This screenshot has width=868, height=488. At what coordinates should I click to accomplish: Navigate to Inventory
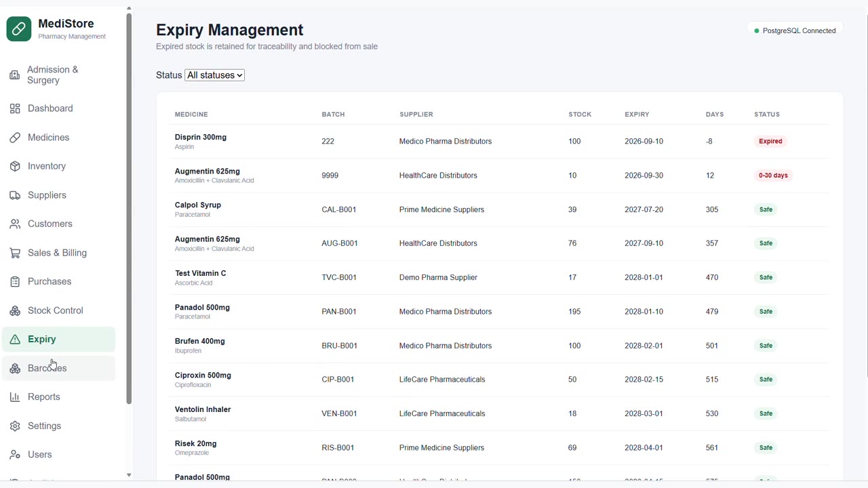[58, 166]
